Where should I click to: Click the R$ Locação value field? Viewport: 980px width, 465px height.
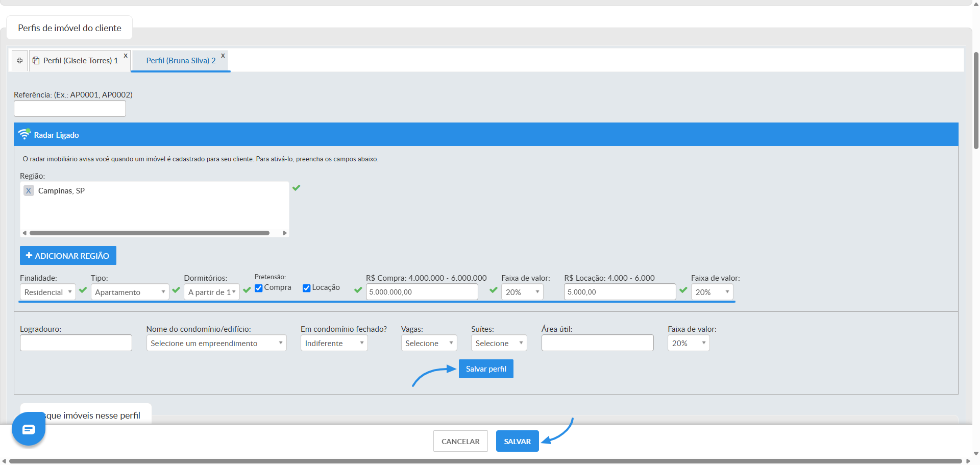[x=620, y=292]
